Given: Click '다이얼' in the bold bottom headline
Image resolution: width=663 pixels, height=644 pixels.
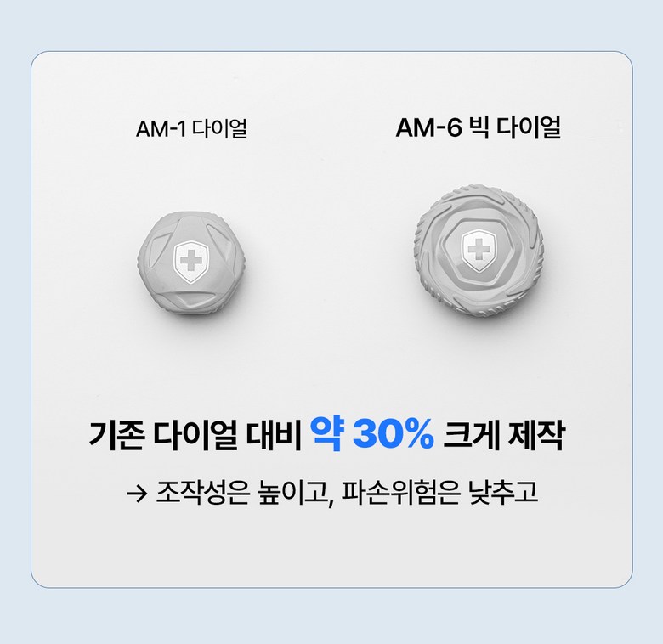Looking at the screenshot, I should pos(195,435).
